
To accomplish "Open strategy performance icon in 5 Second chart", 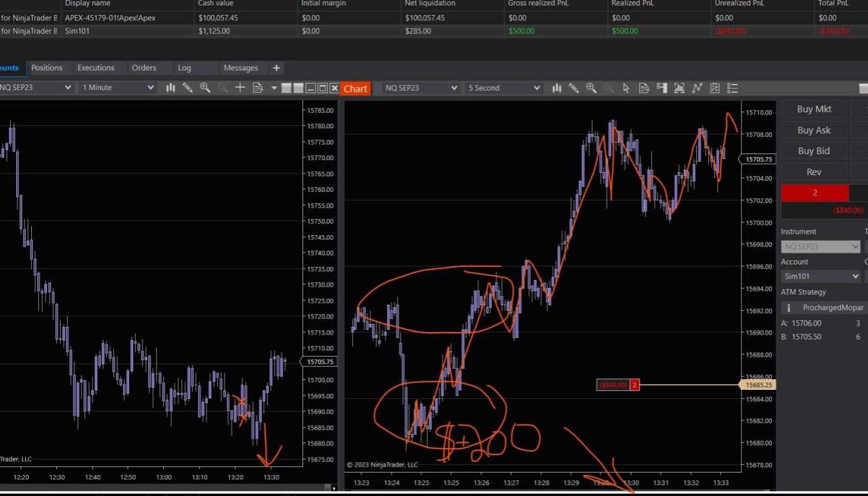I will [714, 88].
